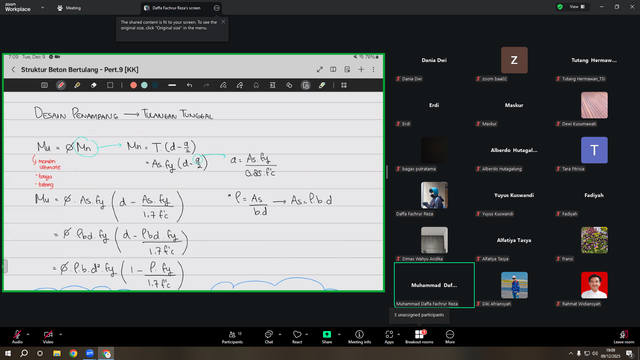Select the red pen tool in Notes toolbar
The height and width of the screenshot is (360, 640).
coord(61,85)
